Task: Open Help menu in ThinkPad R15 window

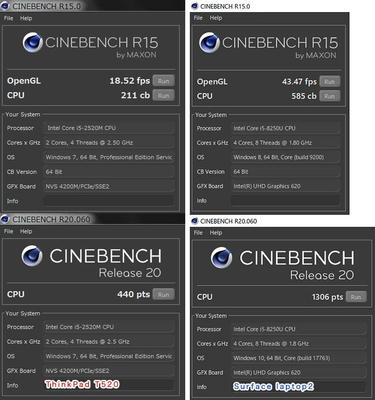Action: (26, 18)
